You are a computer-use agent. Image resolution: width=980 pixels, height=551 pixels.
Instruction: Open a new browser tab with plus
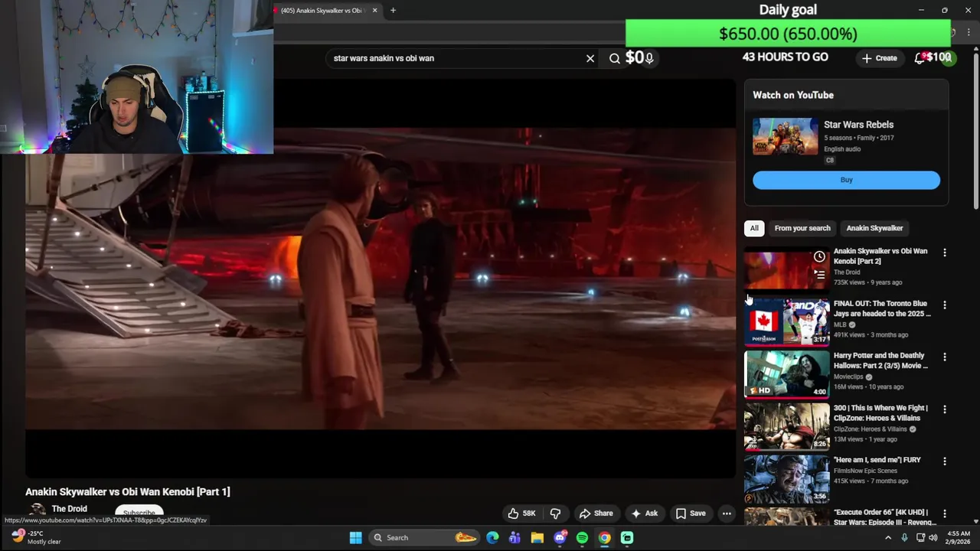(x=393, y=10)
